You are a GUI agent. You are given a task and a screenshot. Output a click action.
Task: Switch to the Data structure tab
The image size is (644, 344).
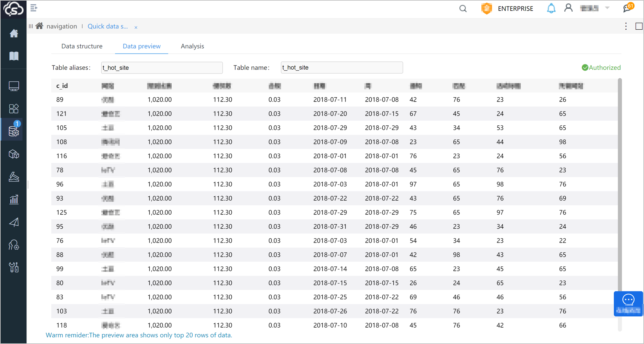pos(82,46)
